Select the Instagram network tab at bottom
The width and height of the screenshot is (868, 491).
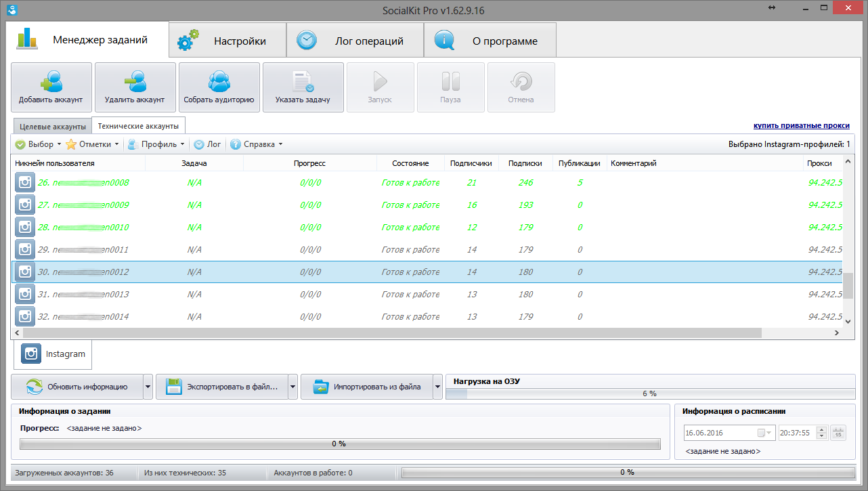[53, 354]
